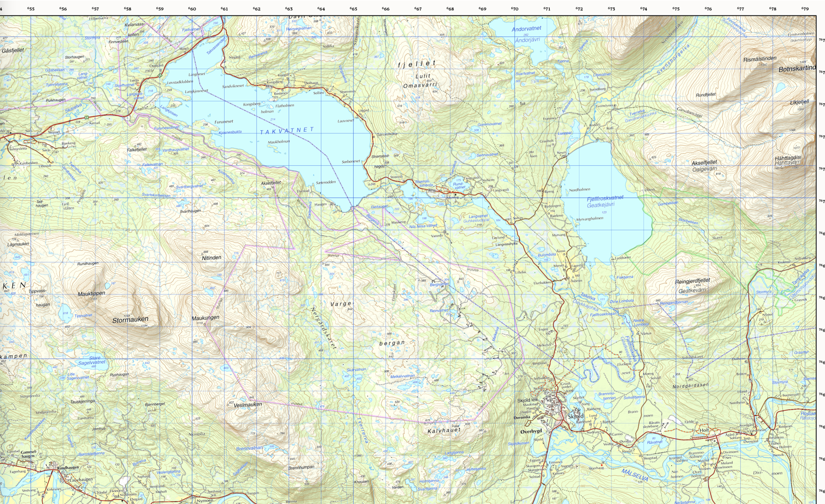Pick the Maukungen peak label
Screen dimensions: 825x504
[205, 318]
